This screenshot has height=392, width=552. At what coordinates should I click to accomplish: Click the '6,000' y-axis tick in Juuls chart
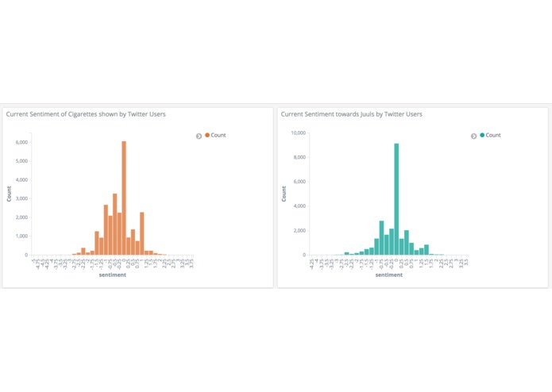tap(299, 182)
